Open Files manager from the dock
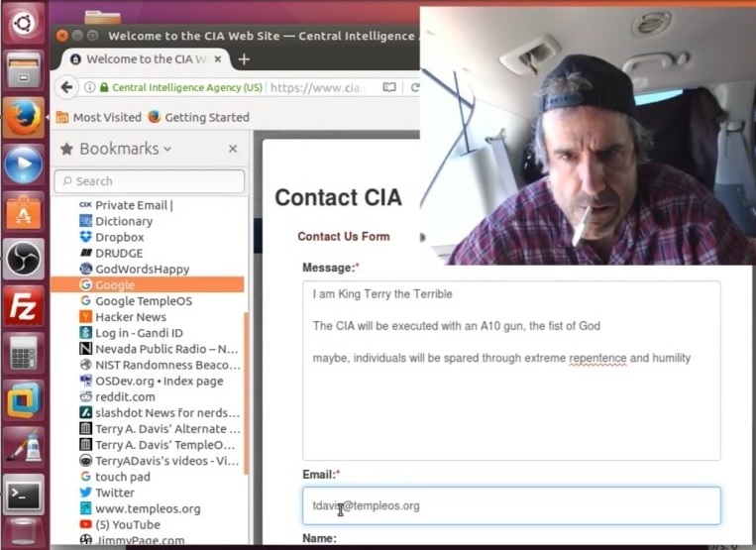 (23, 70)
